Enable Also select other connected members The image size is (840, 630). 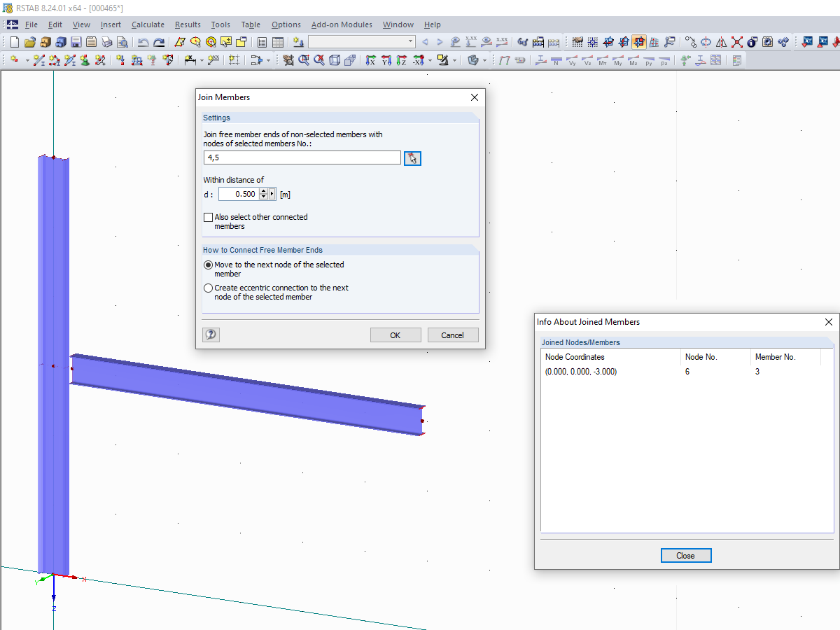click(x=208, y=217)
